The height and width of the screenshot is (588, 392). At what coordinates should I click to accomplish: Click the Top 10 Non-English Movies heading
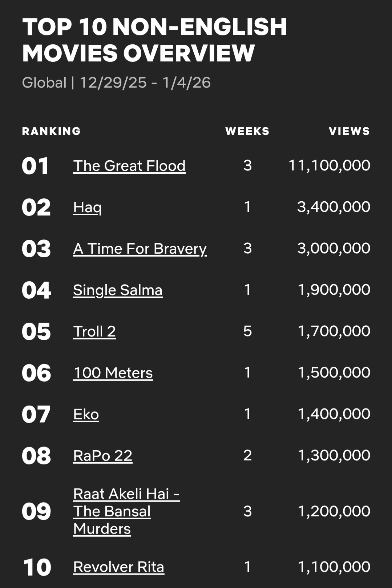(x=154, y=40)
